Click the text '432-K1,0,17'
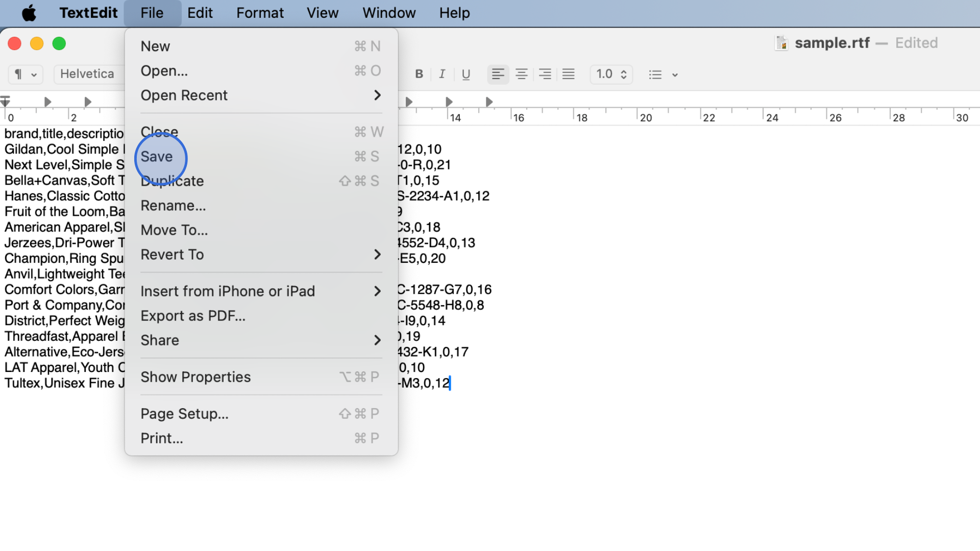The image size is (980, 551). pyautogui.click(x=433, y=352)
